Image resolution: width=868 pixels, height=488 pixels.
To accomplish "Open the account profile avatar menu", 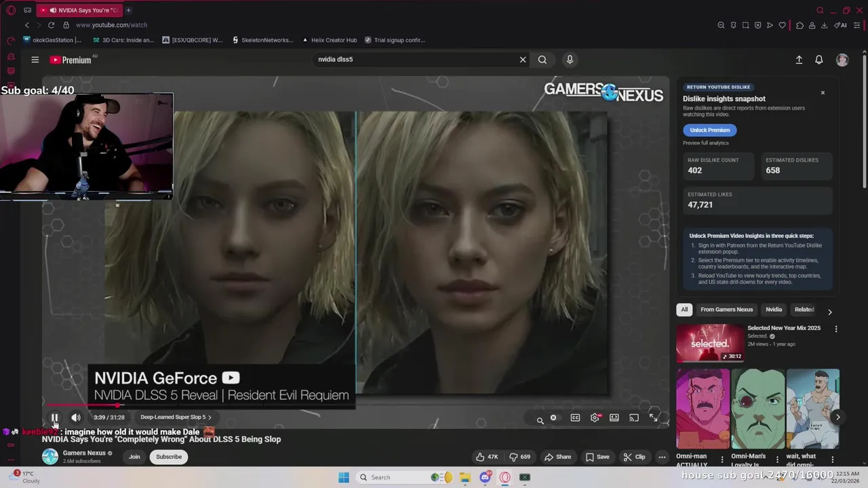I will [x=842, y=60].
